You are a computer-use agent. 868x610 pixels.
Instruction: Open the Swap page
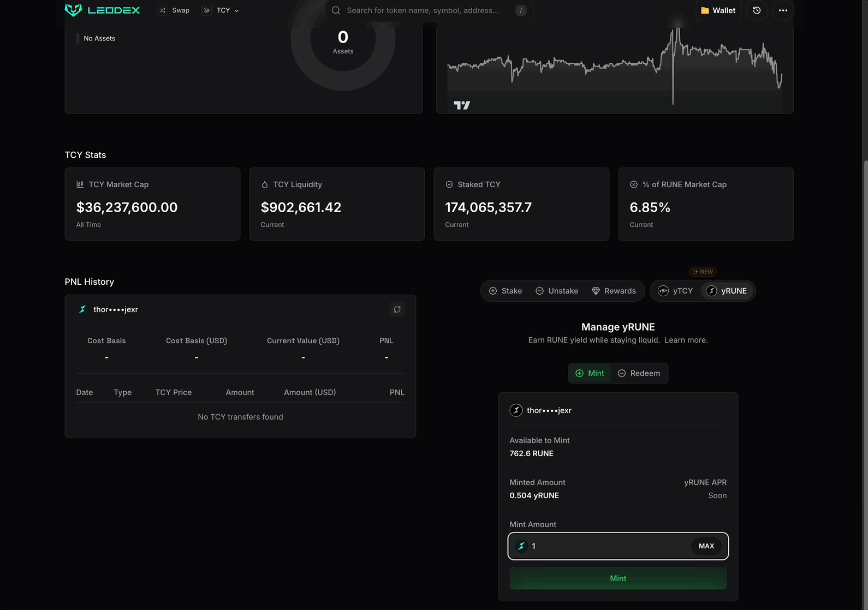point(174,10)
